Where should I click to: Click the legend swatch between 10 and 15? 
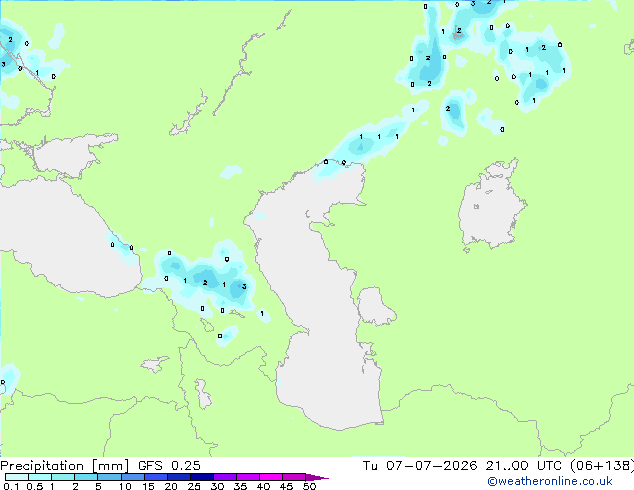click(132, 477)
